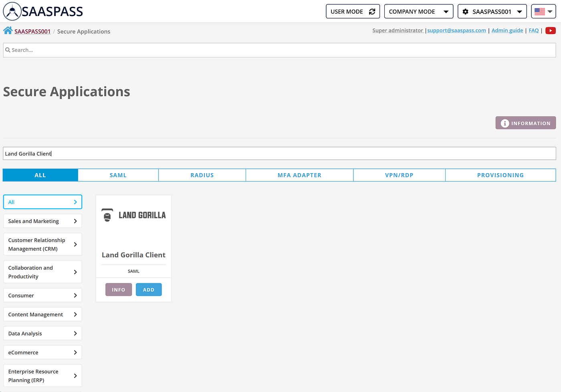561x392 pixels.
Task: Select the Sales and Marketing category
Action: click(42, 221)
